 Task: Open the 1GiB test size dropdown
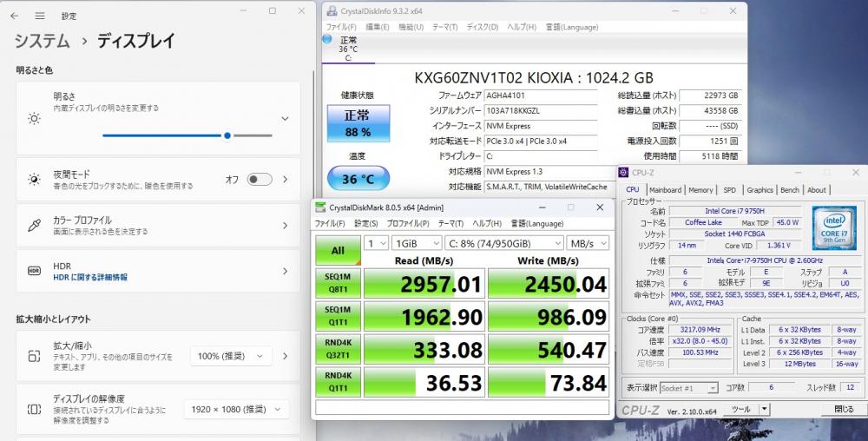[417, 243]
